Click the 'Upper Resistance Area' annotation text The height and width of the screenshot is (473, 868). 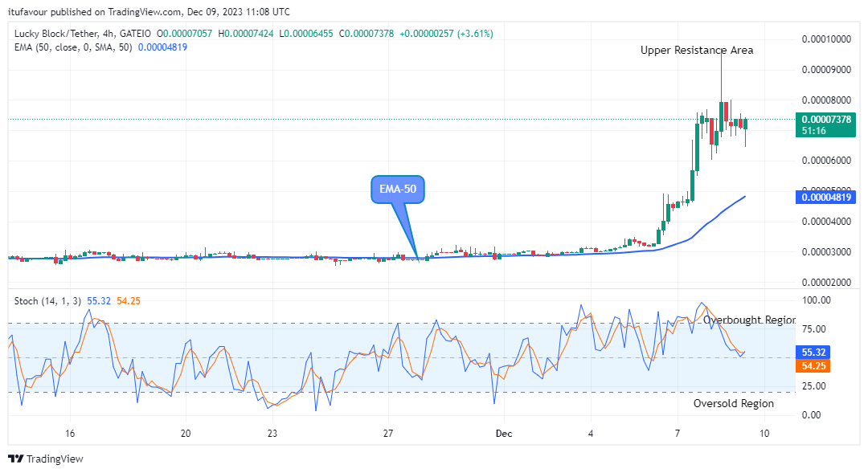tap(696, 51)
